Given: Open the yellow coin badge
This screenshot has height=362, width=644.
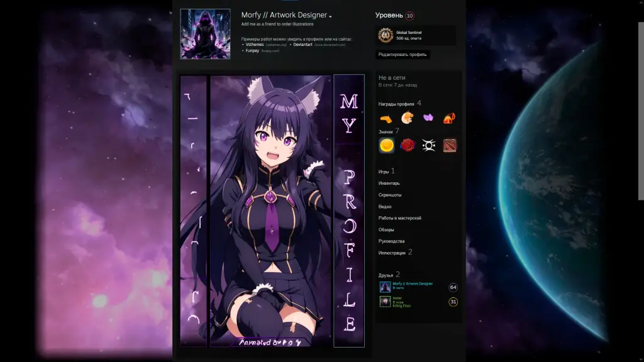Looking at the screenshot, I should pos(387,146).
